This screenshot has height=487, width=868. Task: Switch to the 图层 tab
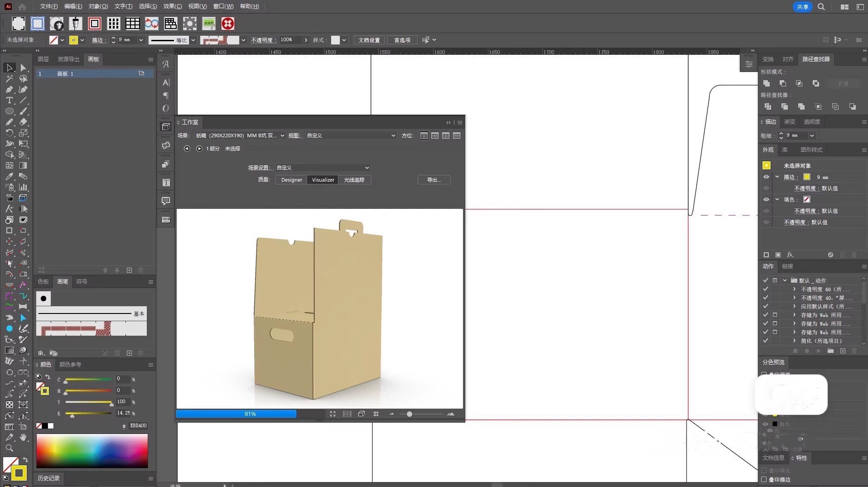pos(43,59)
